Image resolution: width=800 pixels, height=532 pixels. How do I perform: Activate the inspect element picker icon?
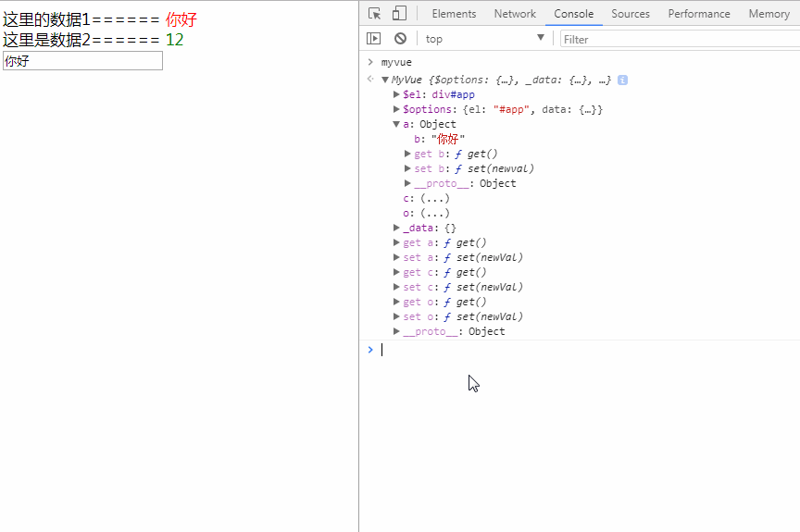(x=374, y=14)
